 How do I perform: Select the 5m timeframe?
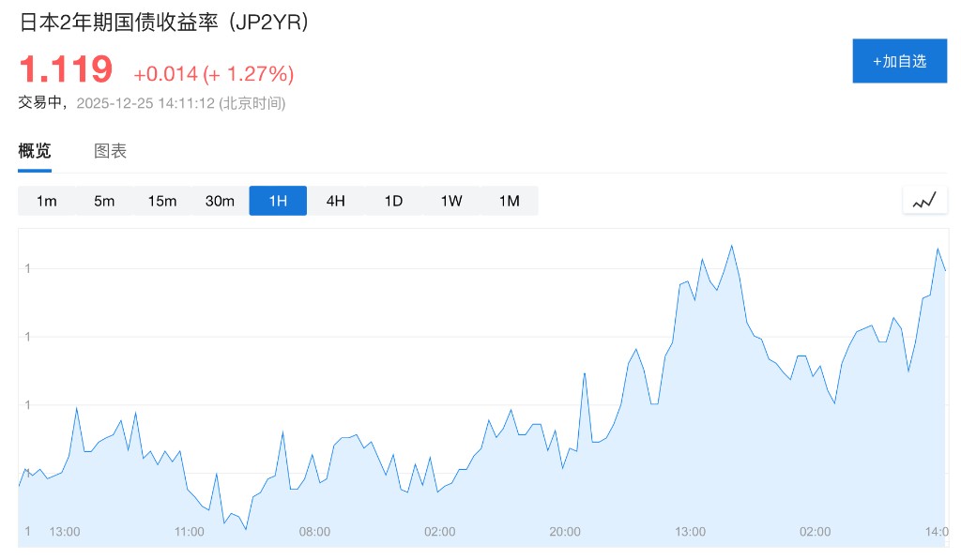coord(104,201)
